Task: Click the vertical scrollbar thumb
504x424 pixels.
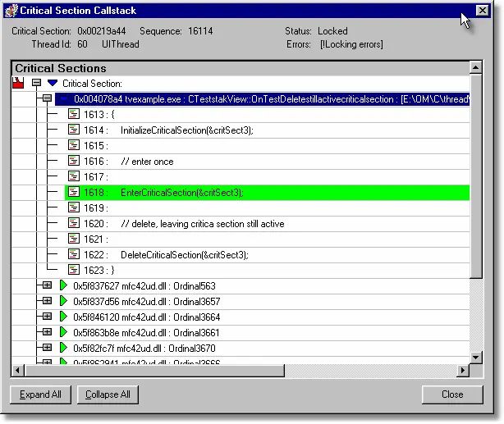Action: (x=475, y=176)
